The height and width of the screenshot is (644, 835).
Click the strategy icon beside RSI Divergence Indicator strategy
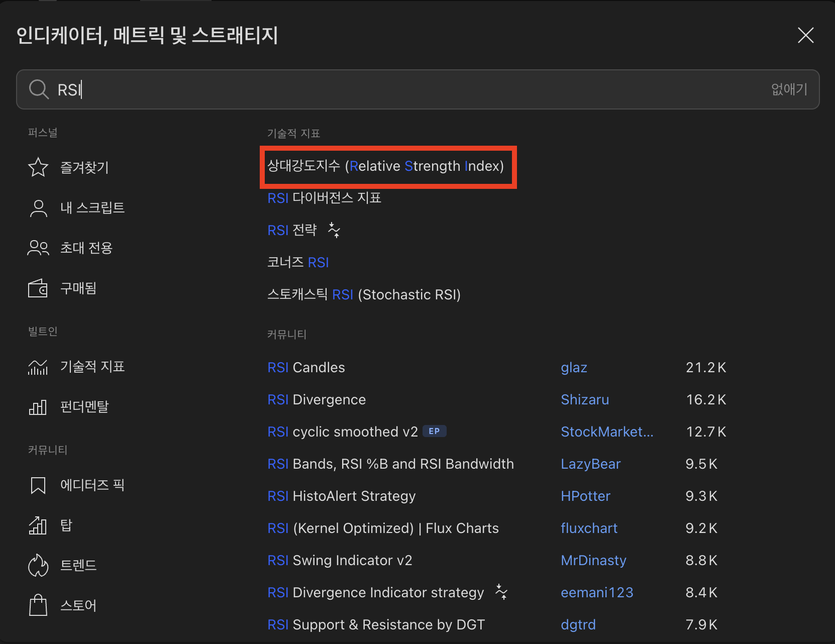(501, 592)
